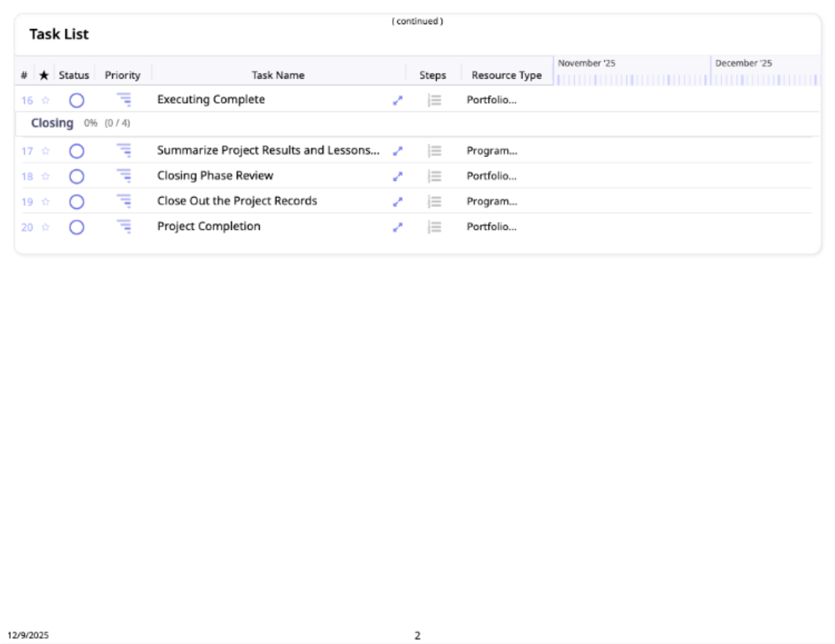Open Resource Type cell for task 17
The height and width of the screenshot is (644, 835).
click(492, 151)
